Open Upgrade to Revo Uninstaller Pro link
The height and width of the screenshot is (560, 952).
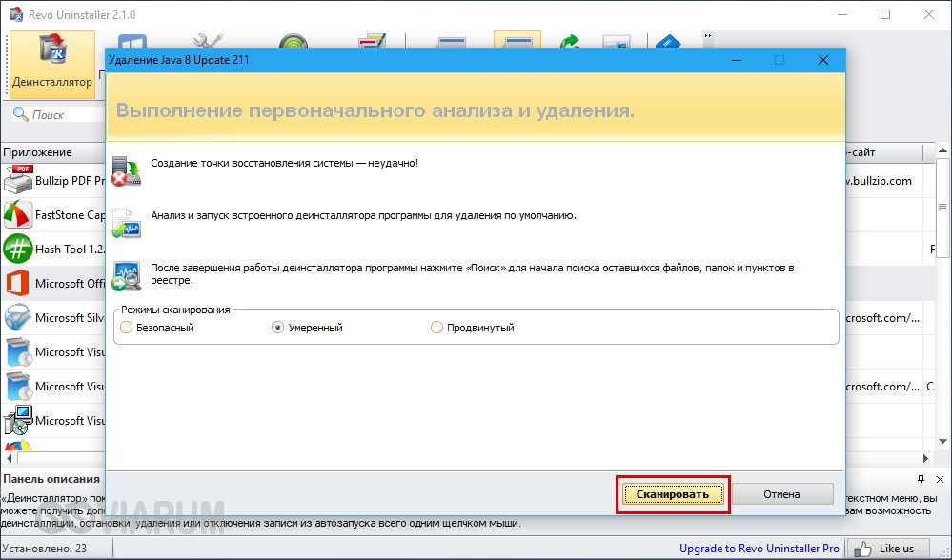click(x=759, y=549)
